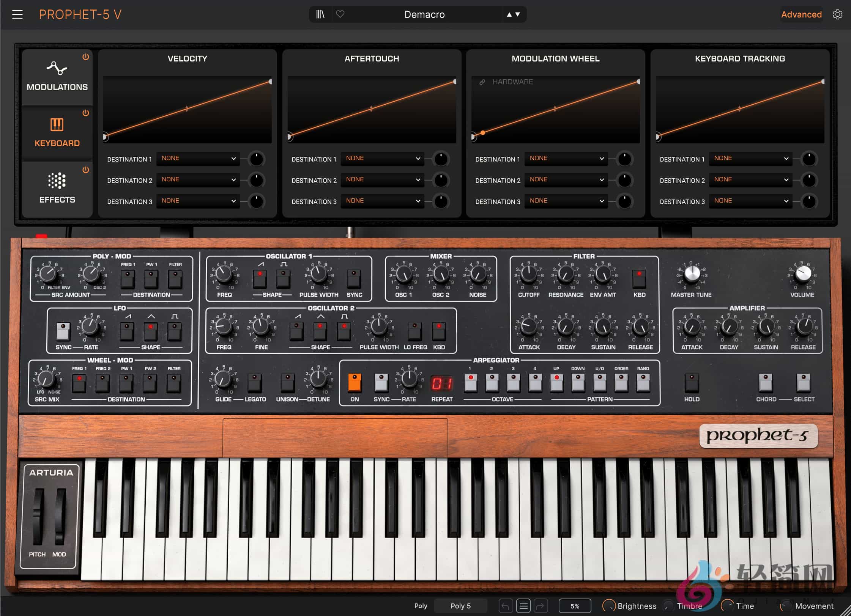Click the undo arrow in the bottom toolbar
The image size is (851, 616).
[505, 606]
